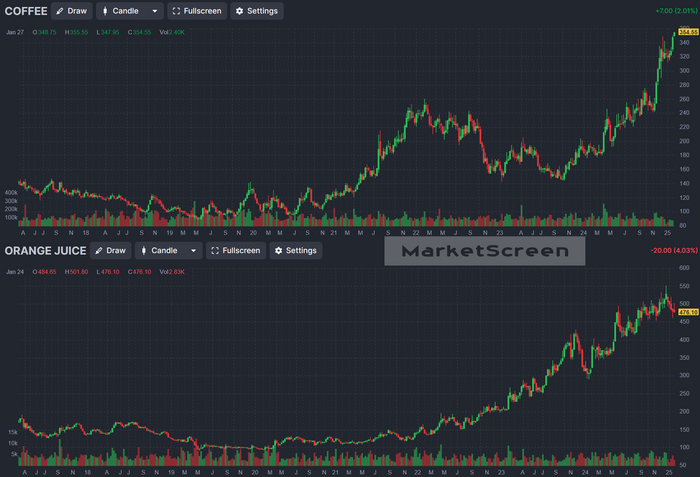Open Settings gear for COFFEE chart
Image resolution: width=700 pixels, height=477 pixels.
click(257, 11)
